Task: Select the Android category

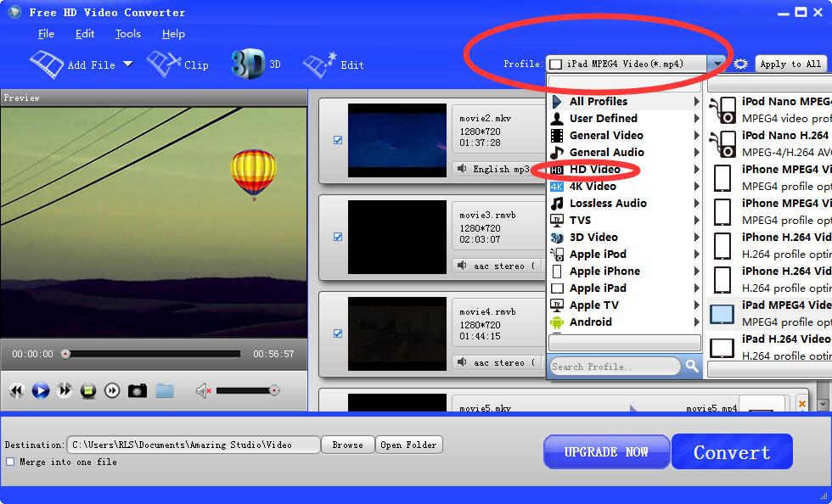Action: point(625,322)
